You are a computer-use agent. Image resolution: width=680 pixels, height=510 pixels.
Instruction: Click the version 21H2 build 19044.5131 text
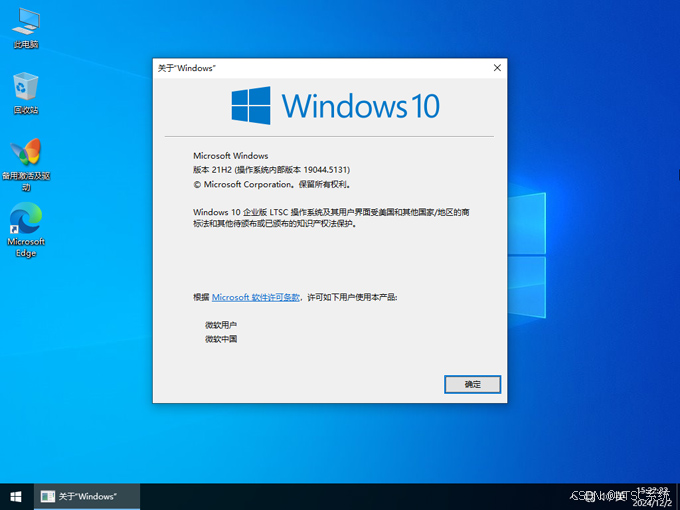pos(271,170)
